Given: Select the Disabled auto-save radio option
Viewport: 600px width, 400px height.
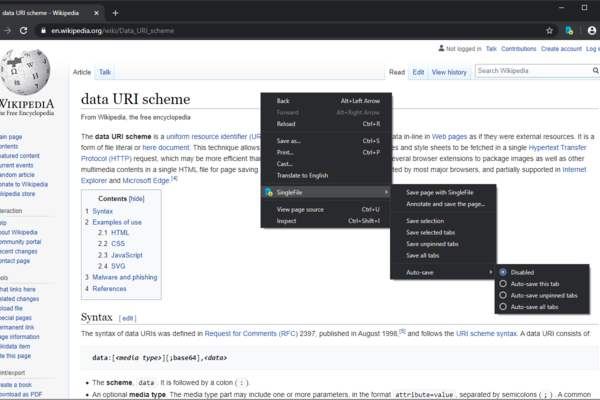Looking at the screenshot, I should tap(503, 272).
